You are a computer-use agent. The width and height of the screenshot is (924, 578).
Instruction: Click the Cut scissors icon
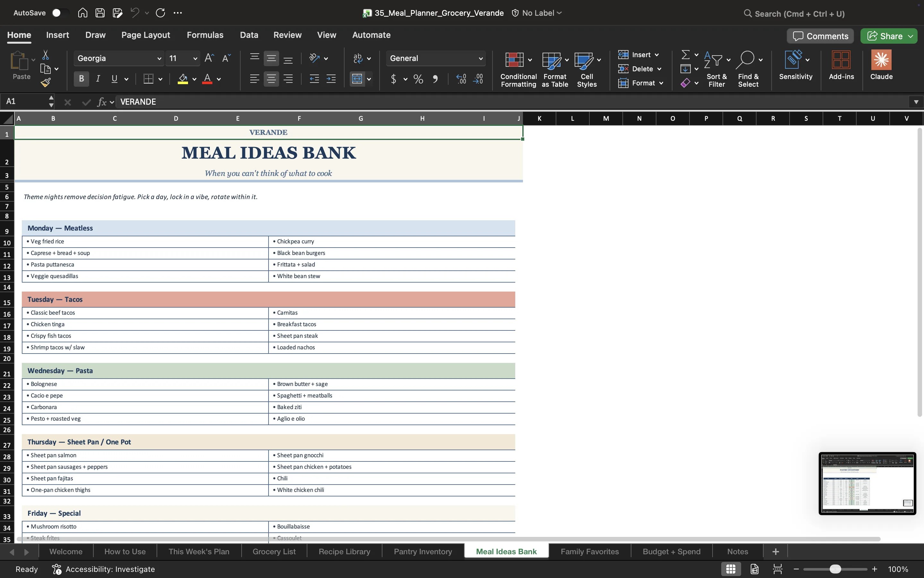(46, 55)
